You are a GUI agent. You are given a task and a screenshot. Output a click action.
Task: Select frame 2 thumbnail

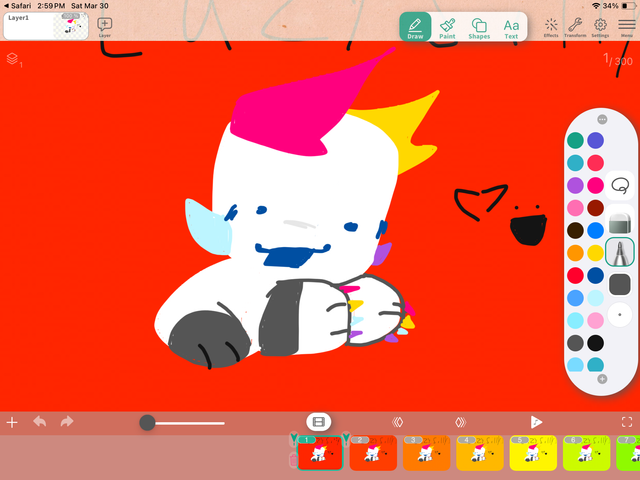[373, 453]
